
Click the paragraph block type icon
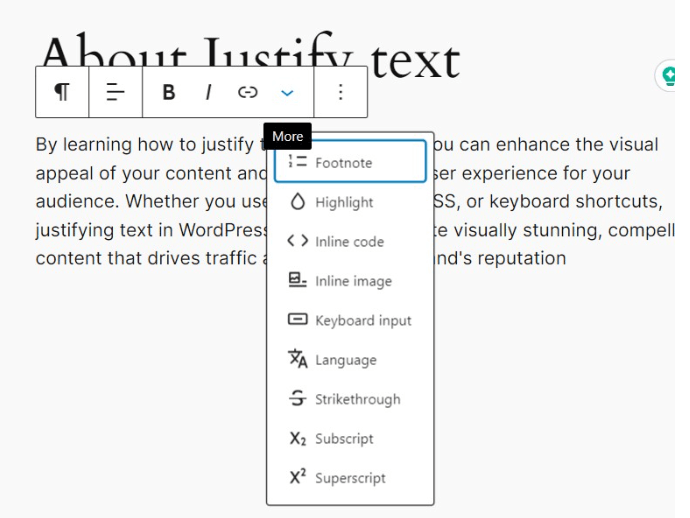pyautogui.click(x=62, y=92)
